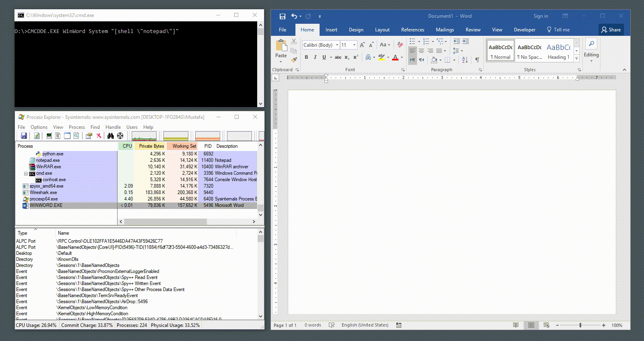Apply the red Font Color swatch button
Screen dimensions: 644x341
point(395,58)
